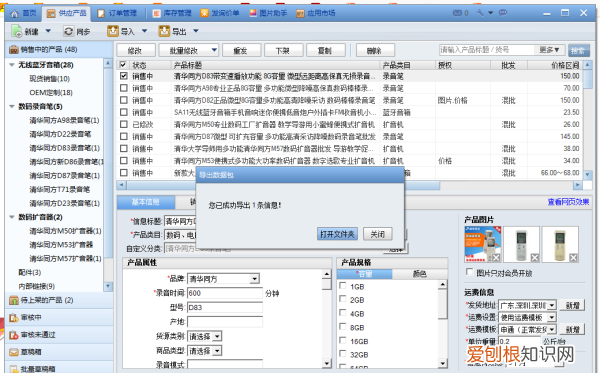Click the 审核未通过 icon
600x373 pixels.
(x=14, y=335)
